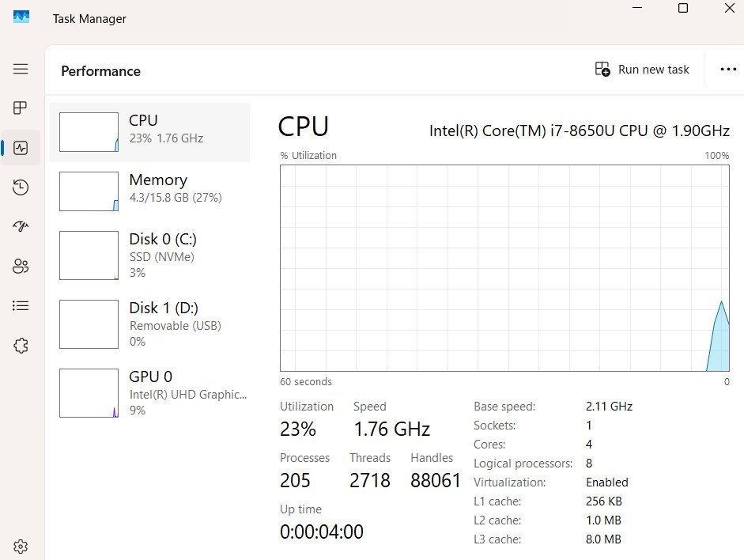Viewport: 744px width, 560px height.
Task: Select Disk 0 (C:) performance item
Action: (x=149, y=255)
